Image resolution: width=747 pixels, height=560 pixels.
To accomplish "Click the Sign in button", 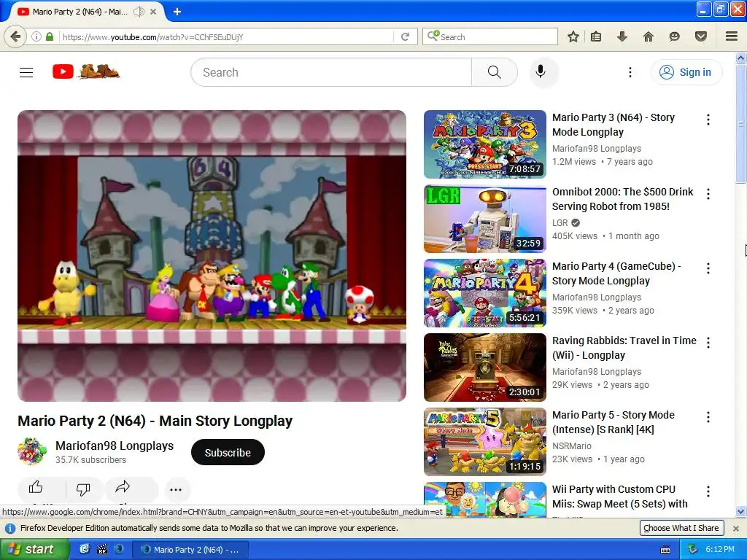I will coord(686,72).
